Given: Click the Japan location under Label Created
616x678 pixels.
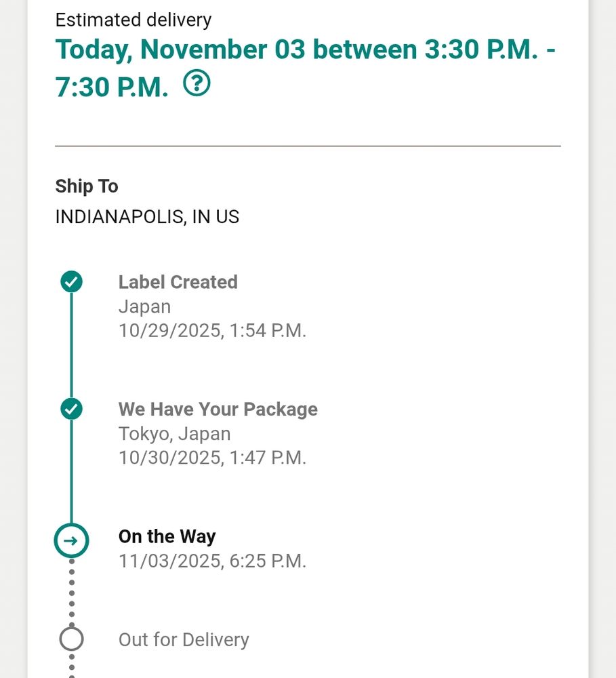Looking at the screenshot, I should (144, 306).
